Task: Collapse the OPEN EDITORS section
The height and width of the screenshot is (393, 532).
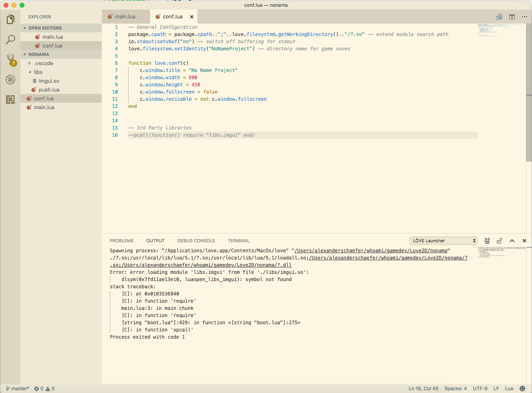Action: click(x=61, y=28)
